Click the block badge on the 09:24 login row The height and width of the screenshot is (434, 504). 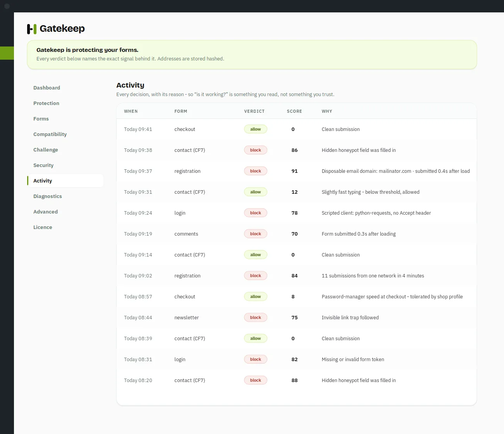(255, 213)
